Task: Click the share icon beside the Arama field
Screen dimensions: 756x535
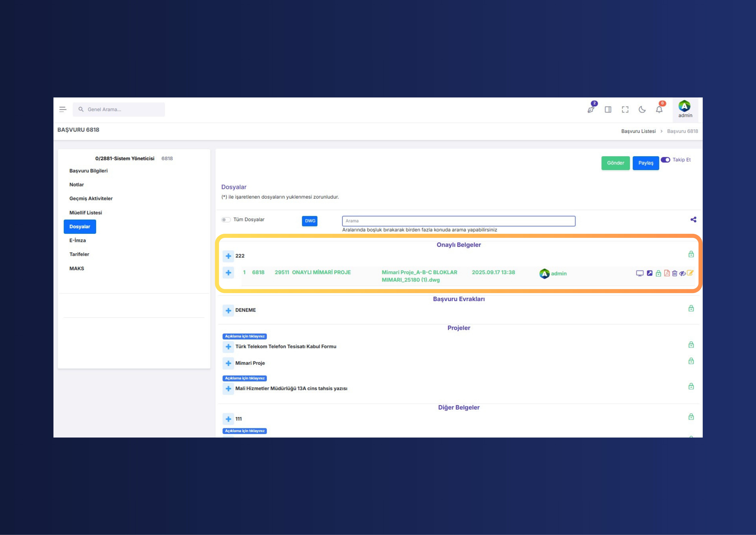Action: click(693, 220)
